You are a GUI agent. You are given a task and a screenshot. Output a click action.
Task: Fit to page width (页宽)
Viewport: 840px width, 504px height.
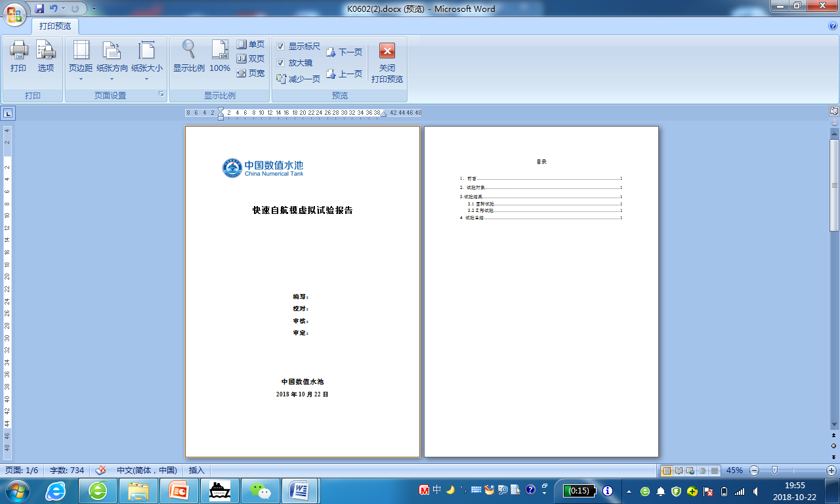click(x=251, y=73)
